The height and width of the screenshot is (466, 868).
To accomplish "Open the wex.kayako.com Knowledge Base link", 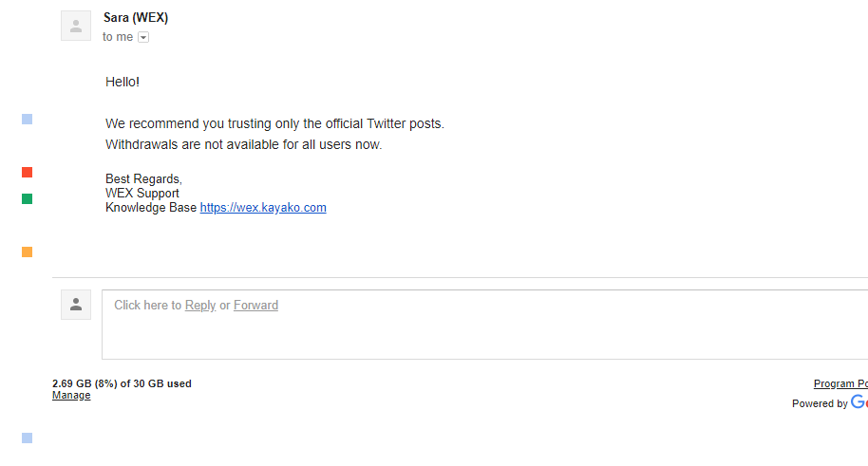I will [x=263, y=208].
